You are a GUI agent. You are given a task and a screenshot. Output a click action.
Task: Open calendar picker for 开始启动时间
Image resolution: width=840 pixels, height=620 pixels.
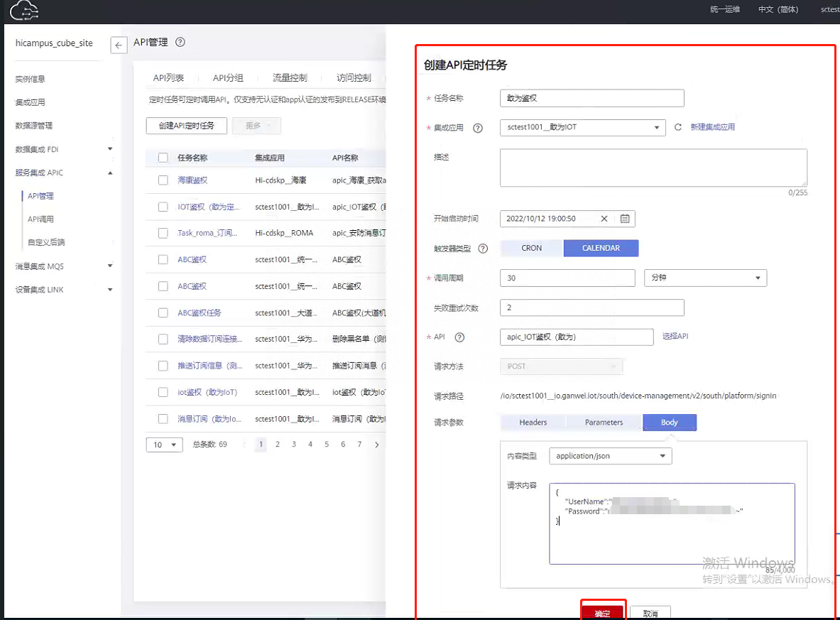(x=625, y=219)
